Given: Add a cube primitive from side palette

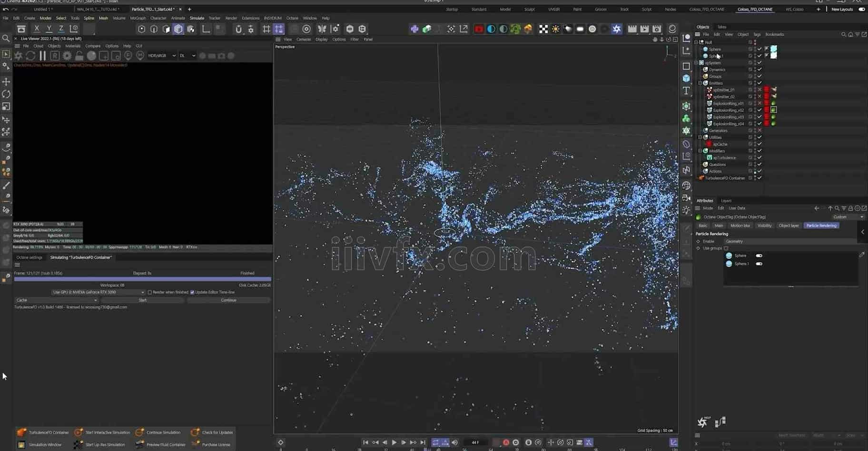Looking at the screenshot, I should (x=686, y=78).
